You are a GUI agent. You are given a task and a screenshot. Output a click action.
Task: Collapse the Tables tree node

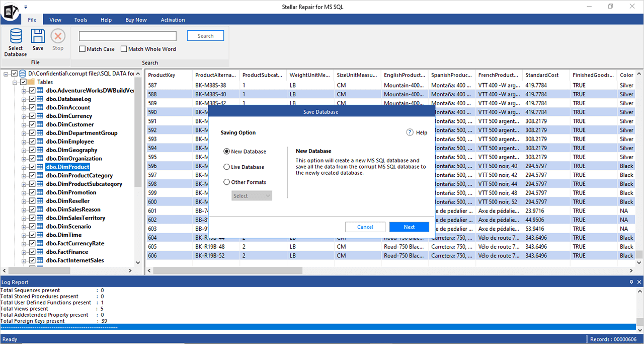tap(15, 82)
